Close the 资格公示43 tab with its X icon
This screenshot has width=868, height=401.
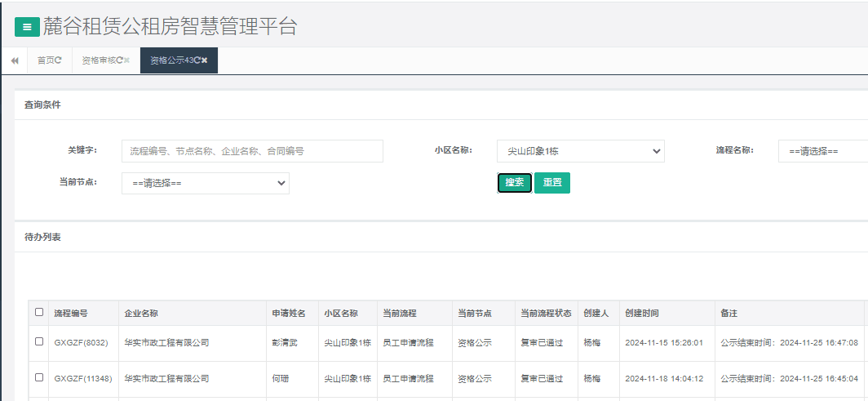point(205,60)
